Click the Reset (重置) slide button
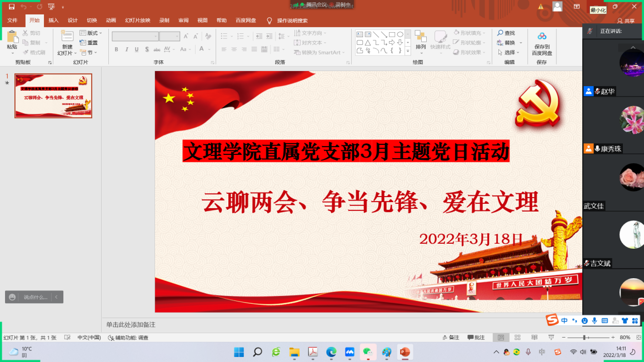Image resolution: width=644 pixels, height=362 pixels. [x=89, y=43]
